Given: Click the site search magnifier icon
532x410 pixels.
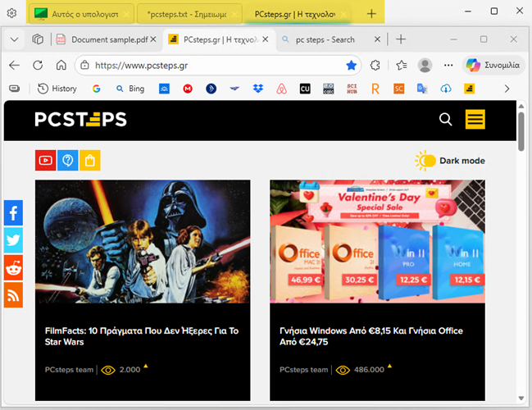Looking at the screenshot, I should [x=445, y=120].
